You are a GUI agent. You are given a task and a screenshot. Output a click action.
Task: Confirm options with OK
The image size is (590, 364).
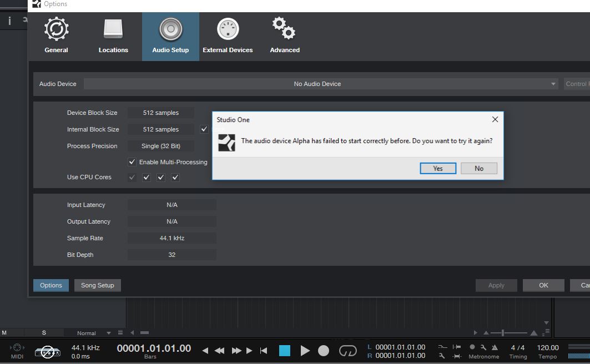tap(543, 285)
